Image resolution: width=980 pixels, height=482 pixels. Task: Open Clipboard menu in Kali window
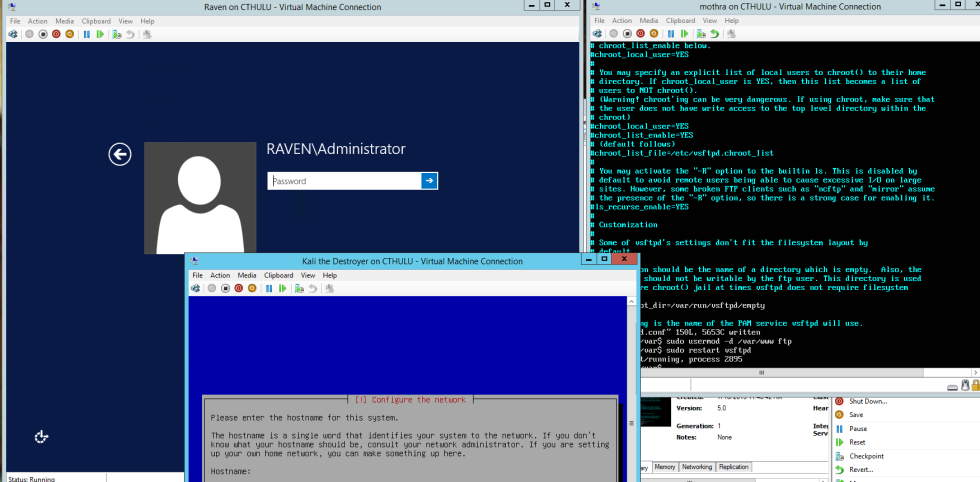point(279,275)
